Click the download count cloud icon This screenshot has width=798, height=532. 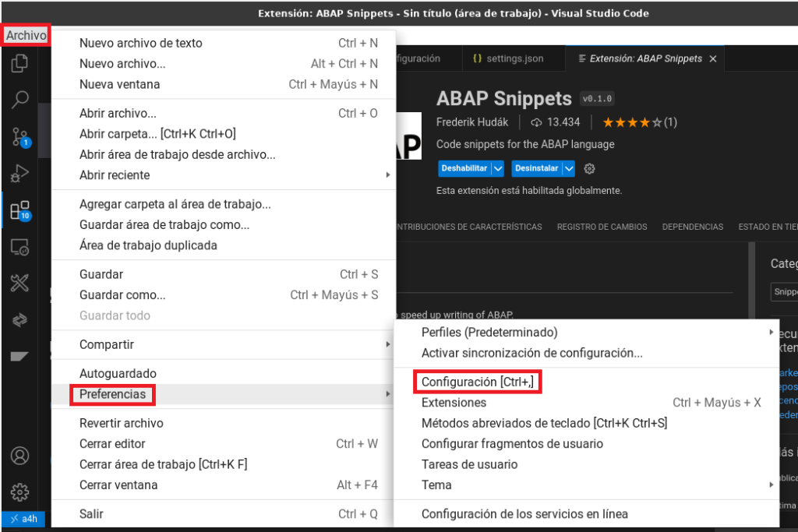pos(536,122)
